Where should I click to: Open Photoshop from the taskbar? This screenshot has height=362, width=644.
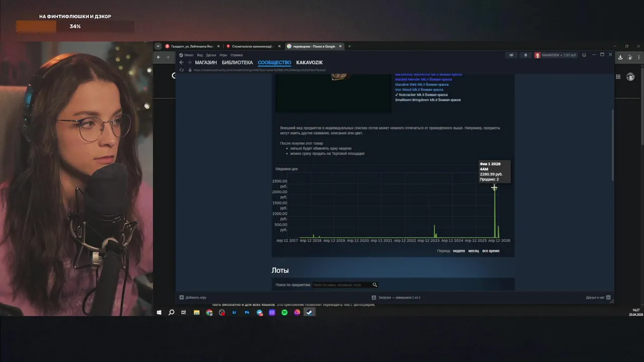[247, 312]
